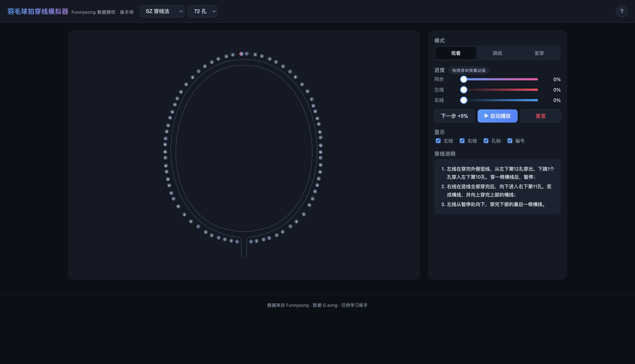Open the 72 孔 hole count dropdown
This screenshot has height=364, width=635.
coord(202,11)
